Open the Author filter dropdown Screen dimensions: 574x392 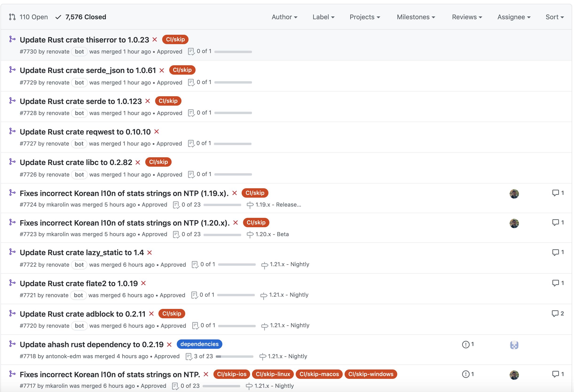click(284, 17)
